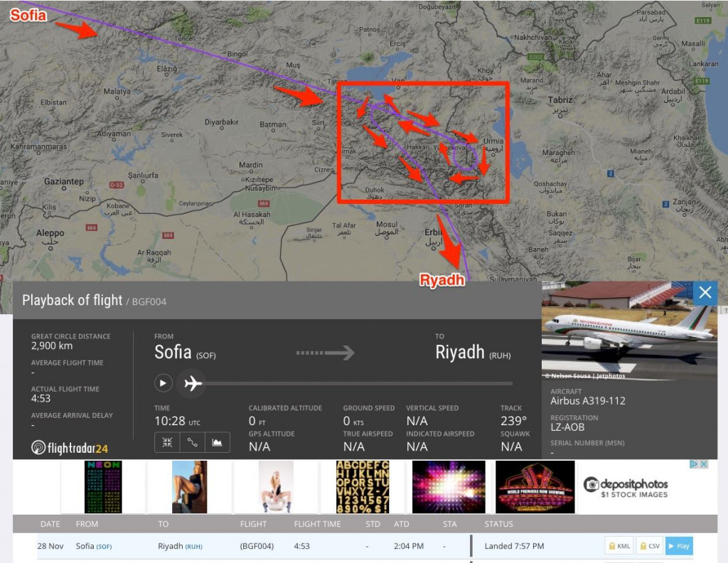Click the gold letter alphabet ad thumbnail
This screenshot has height=563, width=728.
pos(363,487)
